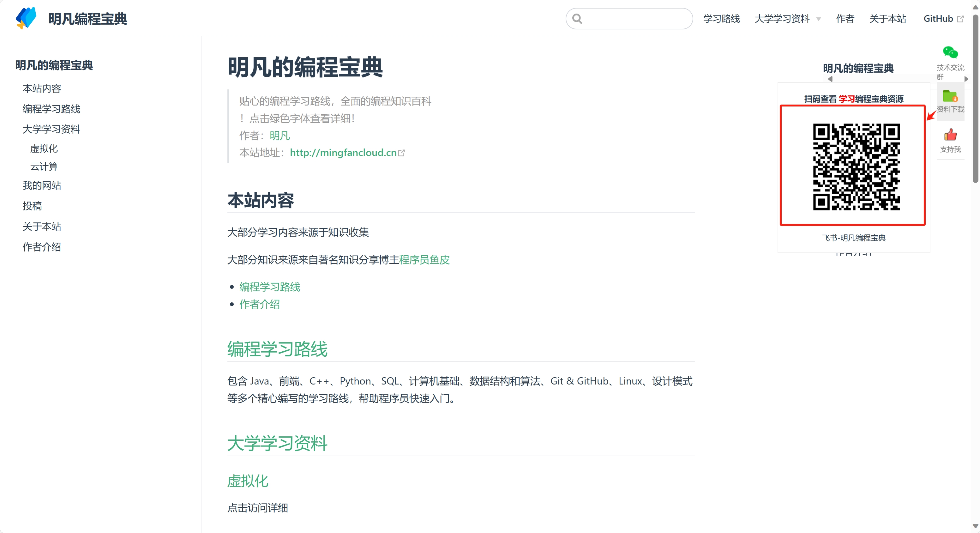This screenshot has width=980, height=533.
Task: Select 虚拟化 in the sidebar
Action: (x=44, y=148)
